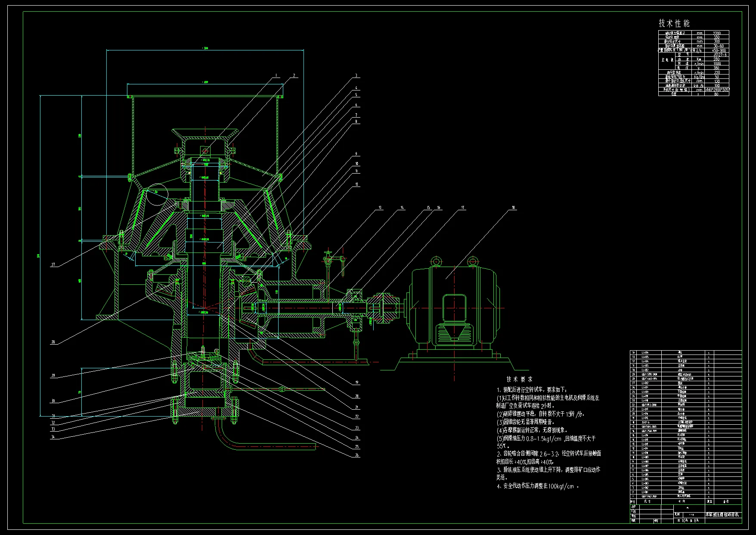Select the 280 Kw power value

click(x=716, y=59)
